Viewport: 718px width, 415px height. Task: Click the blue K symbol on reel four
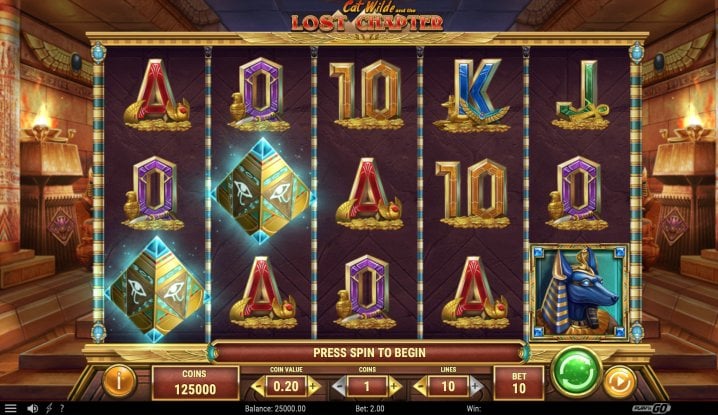click(472, 95)
